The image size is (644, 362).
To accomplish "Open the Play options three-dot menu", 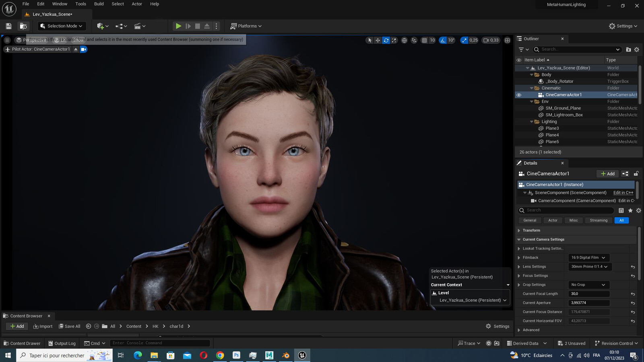I will [x=217, y=26].
